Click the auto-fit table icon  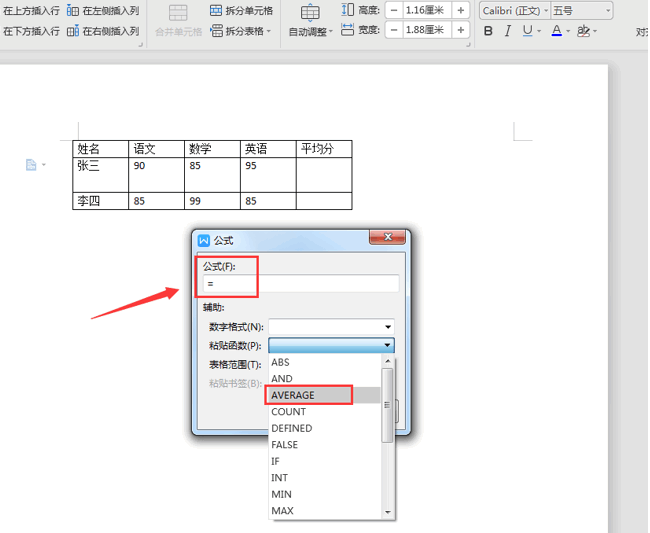(310, 13)
